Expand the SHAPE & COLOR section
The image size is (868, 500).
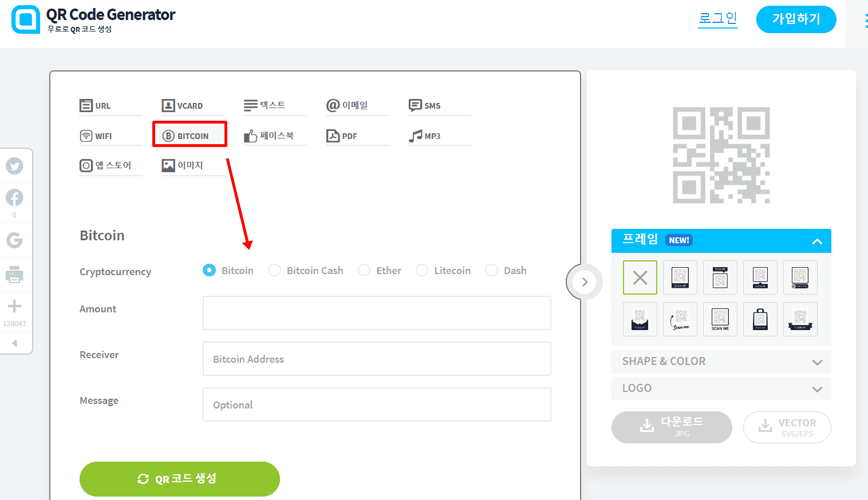click(x=721, y=362)
